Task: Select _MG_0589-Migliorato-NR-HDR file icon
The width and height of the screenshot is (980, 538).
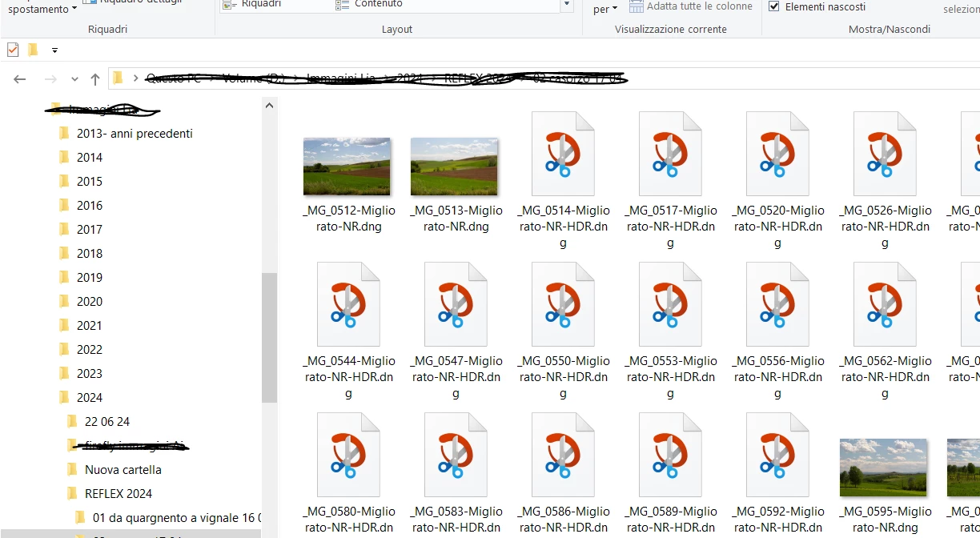Action: tap(670, 455)
